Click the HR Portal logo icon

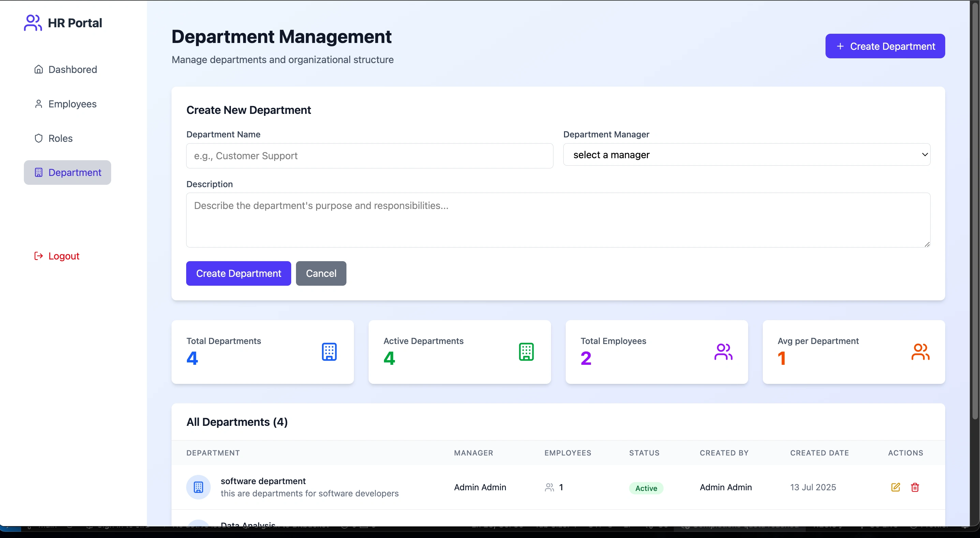32,23
